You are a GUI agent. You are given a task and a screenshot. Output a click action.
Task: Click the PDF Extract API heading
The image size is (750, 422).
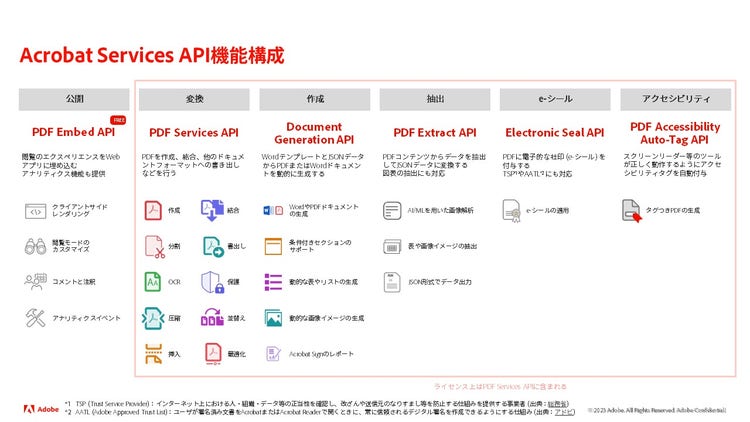tap(435, 133)
